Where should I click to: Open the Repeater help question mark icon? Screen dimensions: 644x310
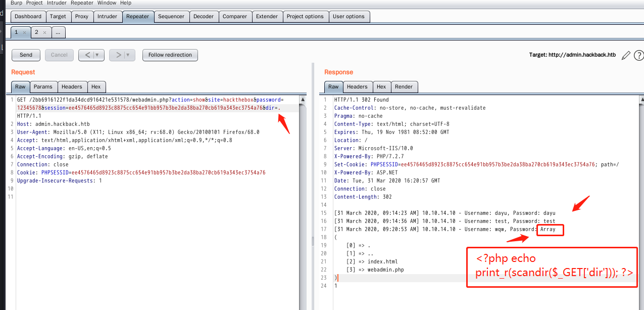pyautogui.click(x=638, y=55)
